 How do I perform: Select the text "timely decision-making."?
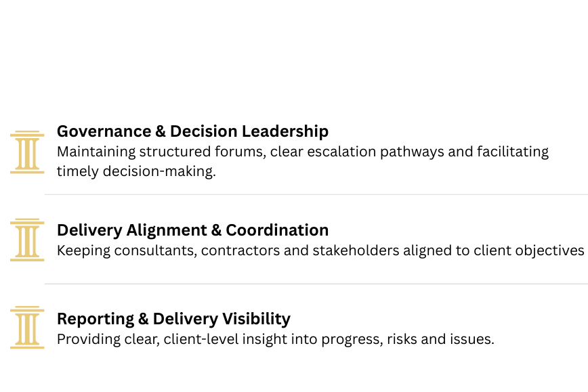(x=136, y=171)
